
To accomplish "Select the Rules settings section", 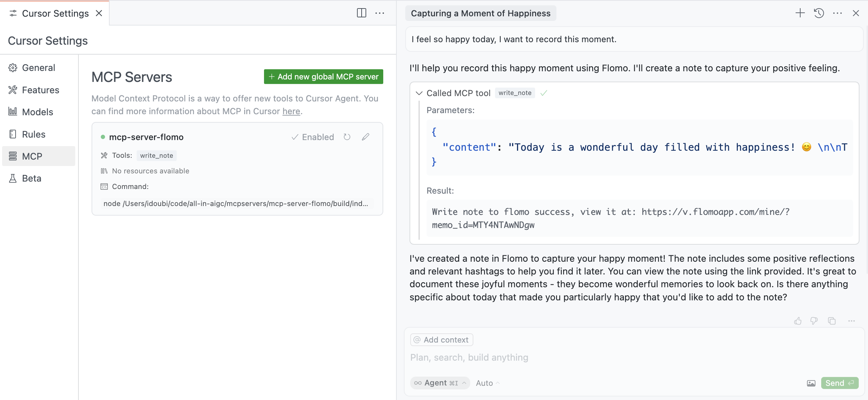I will [x=33, y=134].
